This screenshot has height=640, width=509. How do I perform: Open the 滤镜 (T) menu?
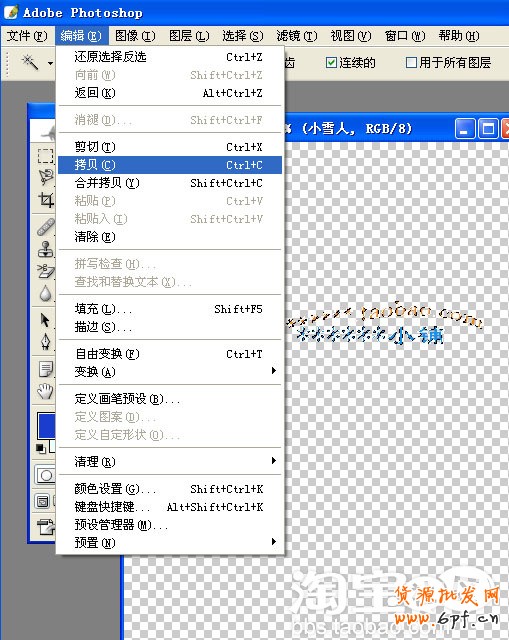tap(296, 36)
